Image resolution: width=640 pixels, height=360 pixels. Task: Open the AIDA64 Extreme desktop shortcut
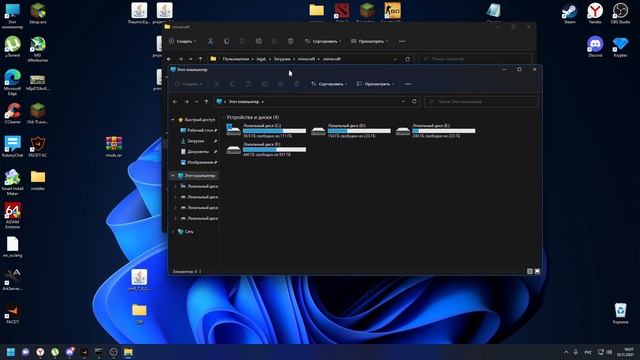tap(12, 216)
